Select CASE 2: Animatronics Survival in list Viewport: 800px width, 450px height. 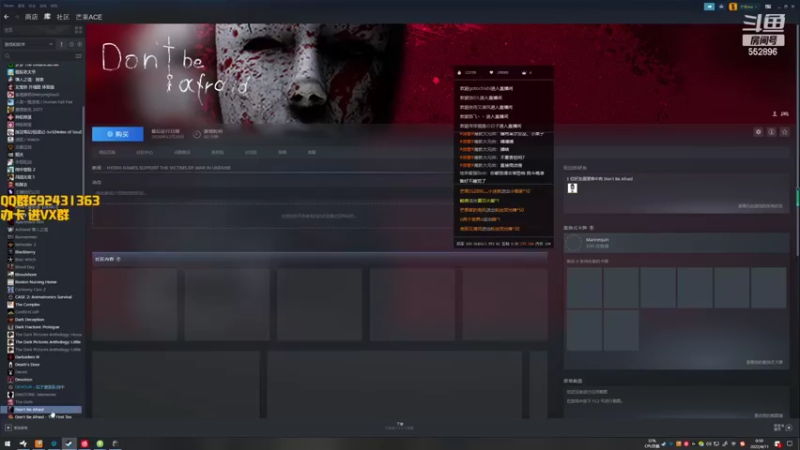(x=43, y=297)
